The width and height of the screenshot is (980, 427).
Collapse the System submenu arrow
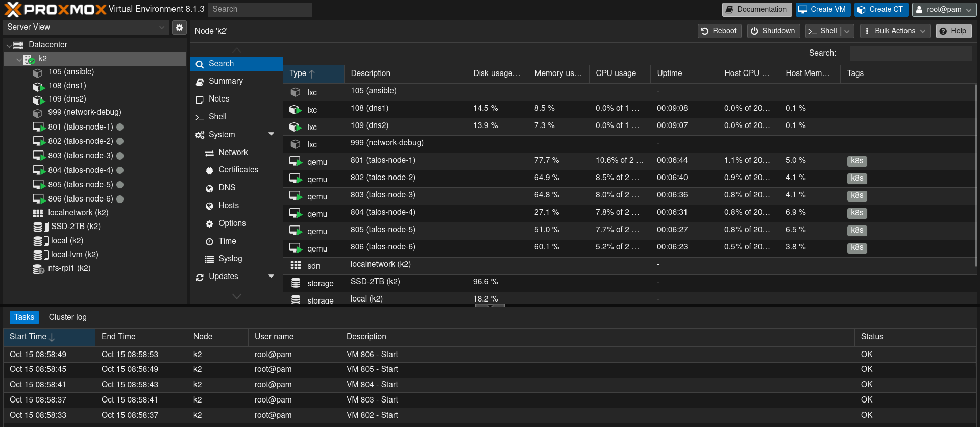pyautogui.click(x=271, y=134)
